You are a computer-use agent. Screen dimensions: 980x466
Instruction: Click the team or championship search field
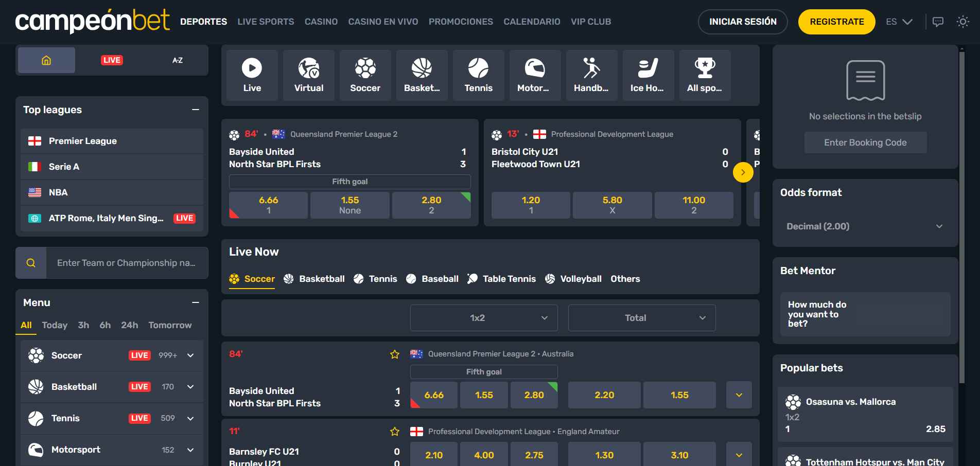point(127,263)
